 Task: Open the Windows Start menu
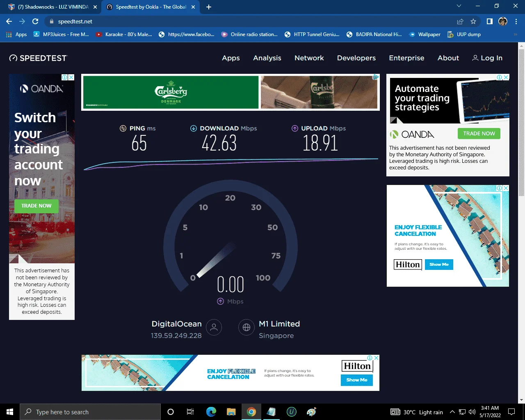[10, 412]
